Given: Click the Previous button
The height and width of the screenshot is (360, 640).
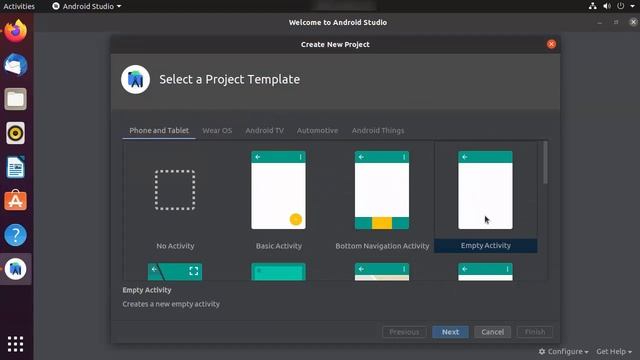Looking at the screenshot, I should point(404,332).
